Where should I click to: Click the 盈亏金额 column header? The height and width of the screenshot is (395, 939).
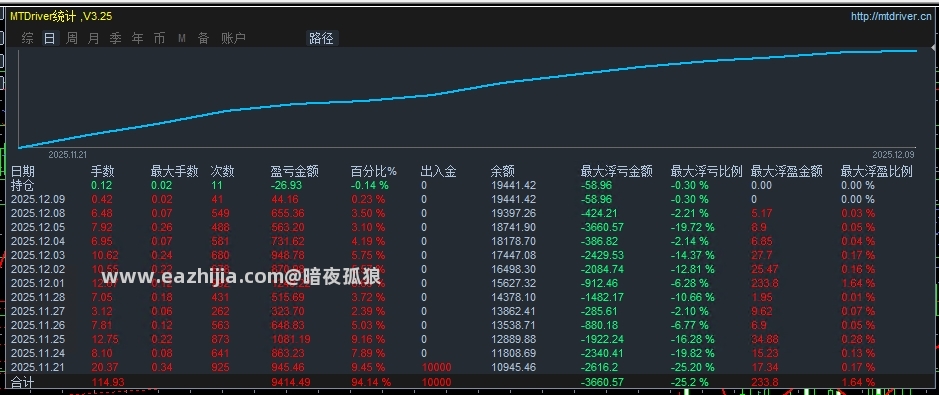[295, 172]
